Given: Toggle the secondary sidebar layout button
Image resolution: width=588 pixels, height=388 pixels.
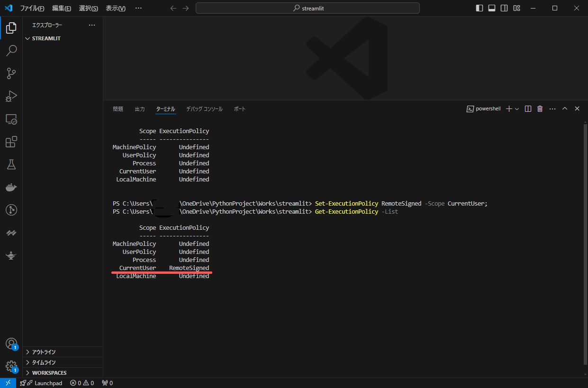Looking at the screenshot, I should coord(504,8).
